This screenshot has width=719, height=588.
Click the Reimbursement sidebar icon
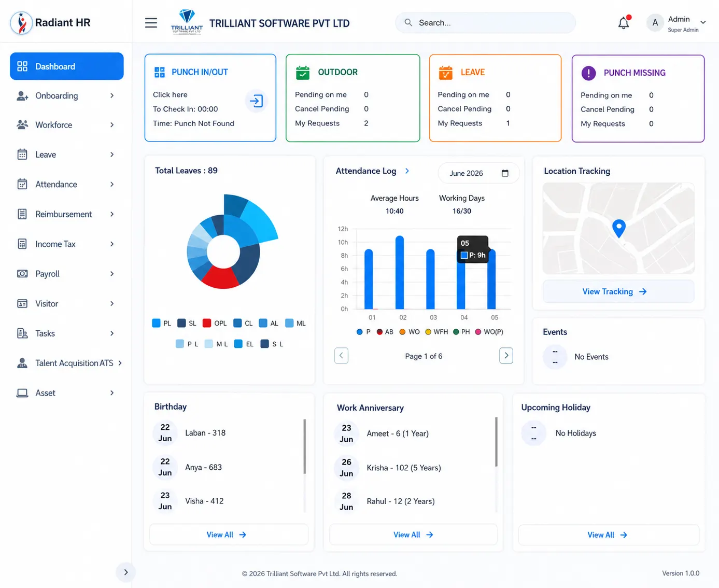(x=22, y=214)
